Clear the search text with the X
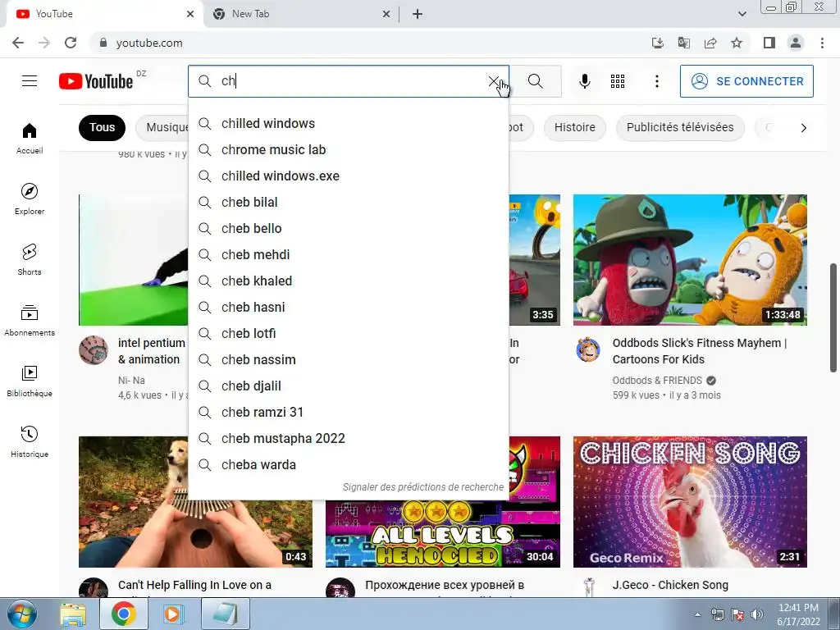 (x=493, y=81)
